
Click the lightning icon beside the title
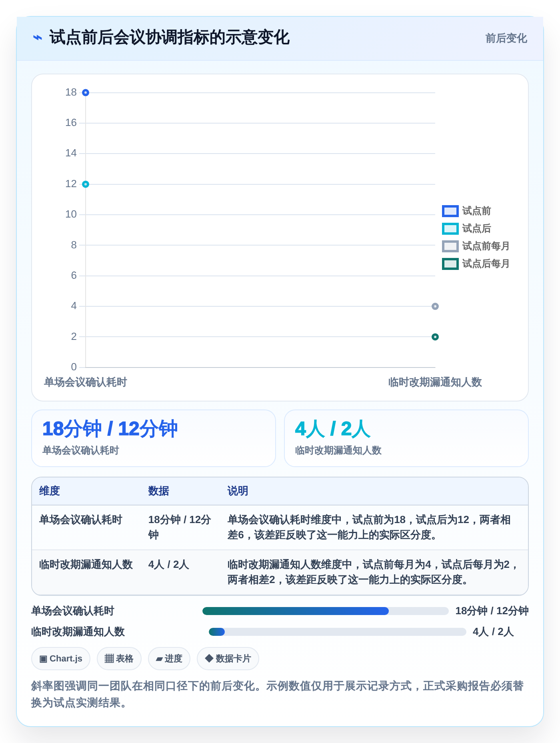(x=38, y=38)
